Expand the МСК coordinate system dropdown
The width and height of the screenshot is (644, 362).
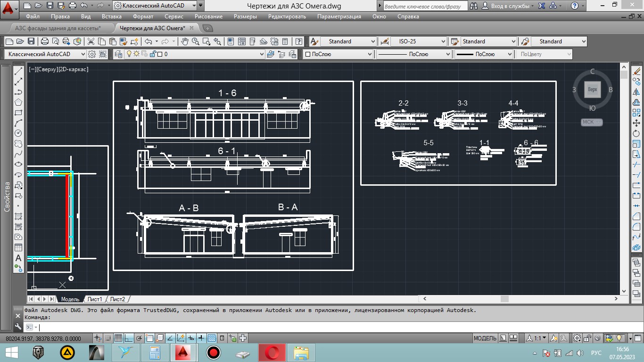click(x=598, y=122)
